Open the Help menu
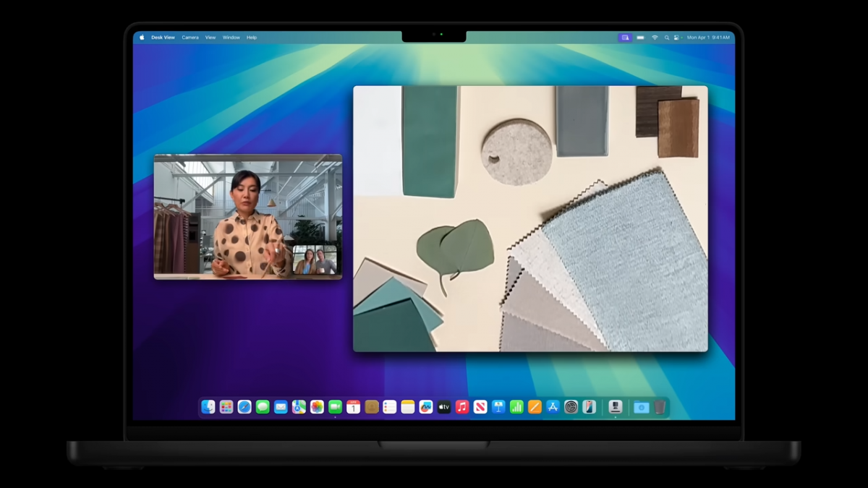 pos(252,38)
